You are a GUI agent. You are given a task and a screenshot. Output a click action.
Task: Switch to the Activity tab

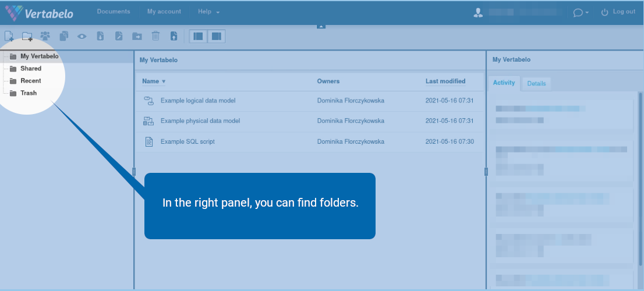[x=504, y=83]
